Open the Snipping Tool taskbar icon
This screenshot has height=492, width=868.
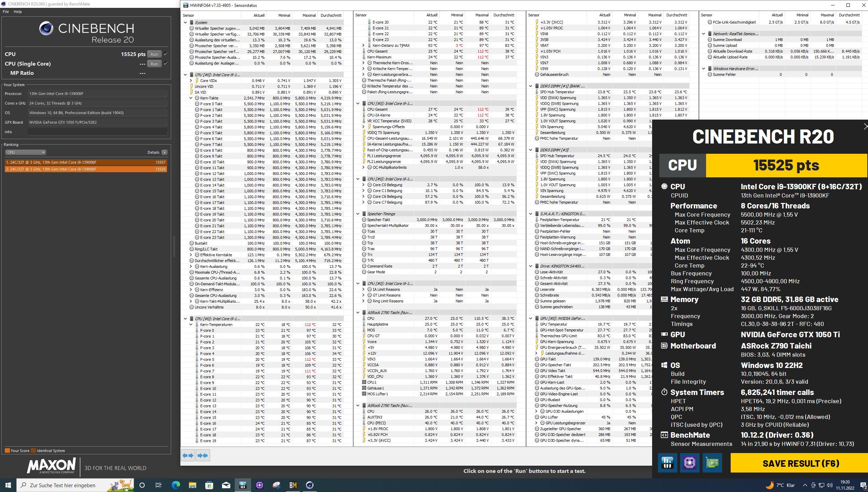276,485
